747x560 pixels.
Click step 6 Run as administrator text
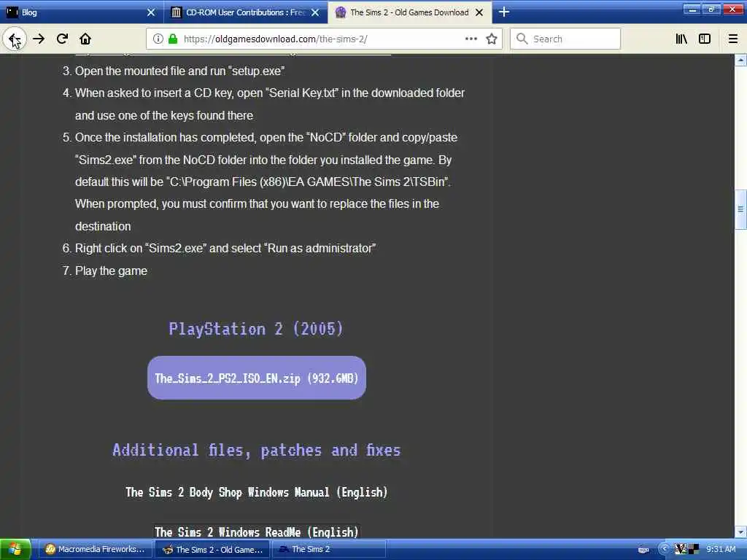(x=225, y=249)
